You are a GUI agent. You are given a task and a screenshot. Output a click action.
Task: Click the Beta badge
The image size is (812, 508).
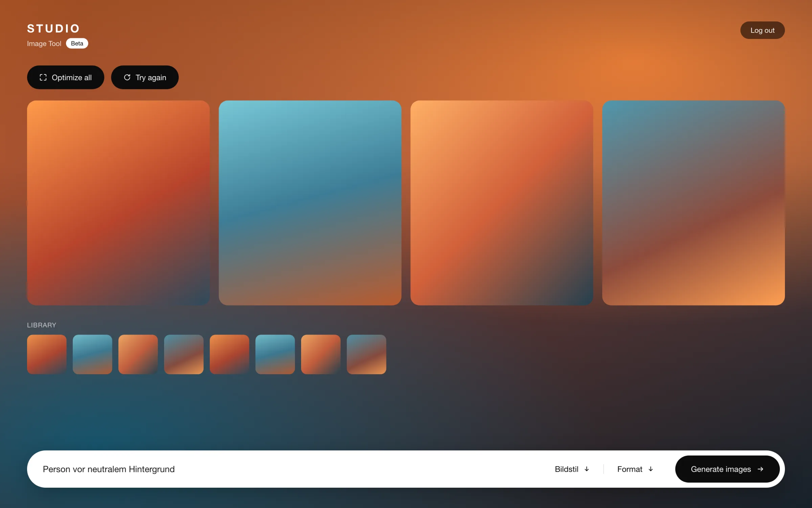click(77, 43)
